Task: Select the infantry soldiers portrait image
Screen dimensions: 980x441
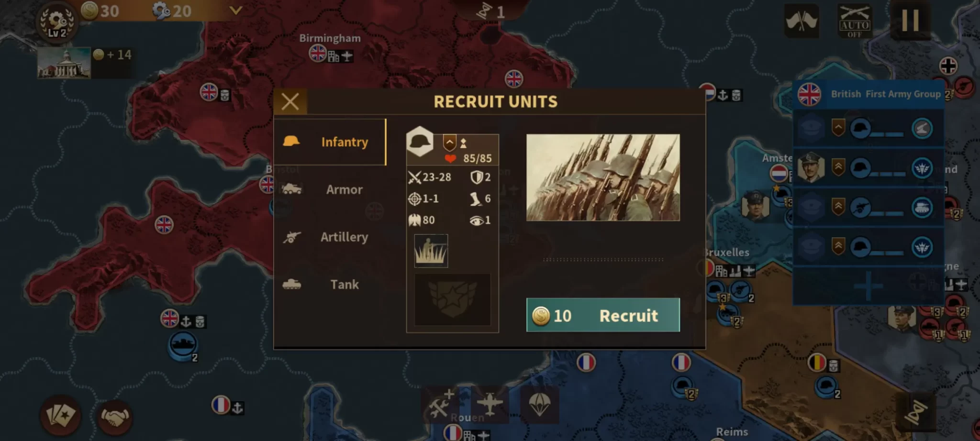Action: tap(603, 177)
